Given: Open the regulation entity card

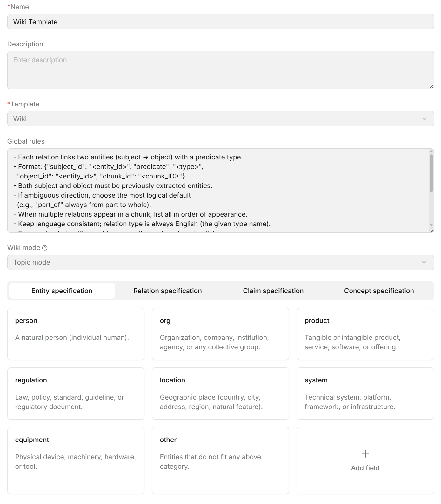Looking at the screenshot, I should [x=76, y=393].
